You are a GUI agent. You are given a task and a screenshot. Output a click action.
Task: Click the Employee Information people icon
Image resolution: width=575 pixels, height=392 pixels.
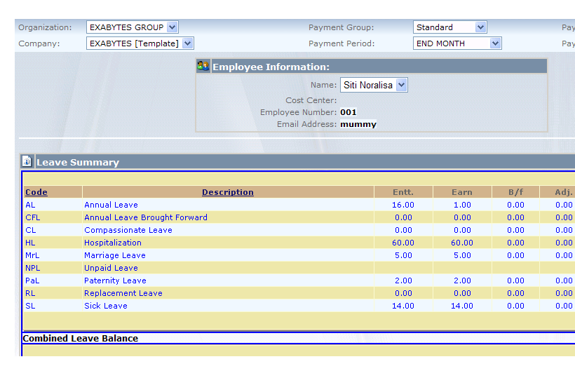point(203,67)
